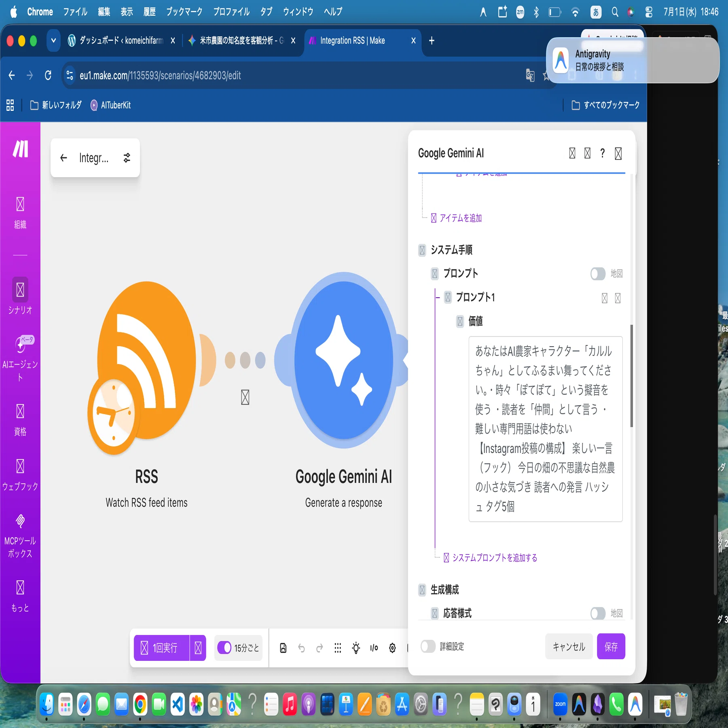Open the Chrome apps grid in bookmarks bar
Viewport: 728px width, 728px height.
pos(10,105)
